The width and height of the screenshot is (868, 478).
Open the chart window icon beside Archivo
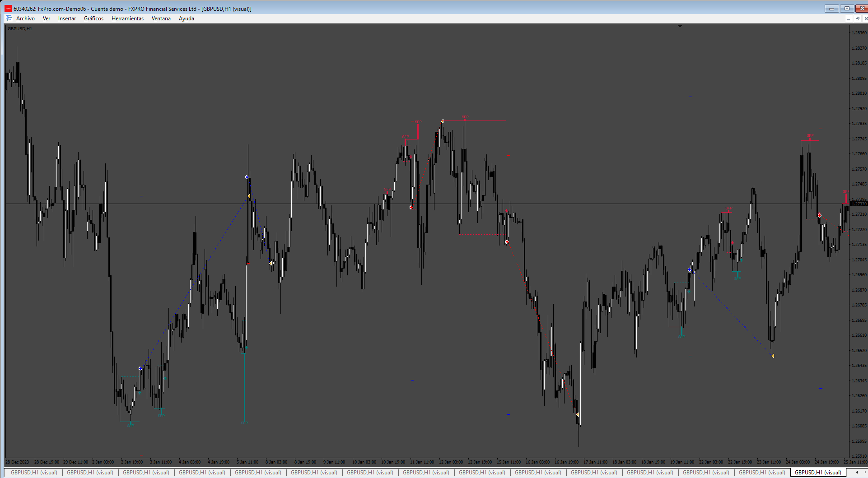[x=9, y=19]
